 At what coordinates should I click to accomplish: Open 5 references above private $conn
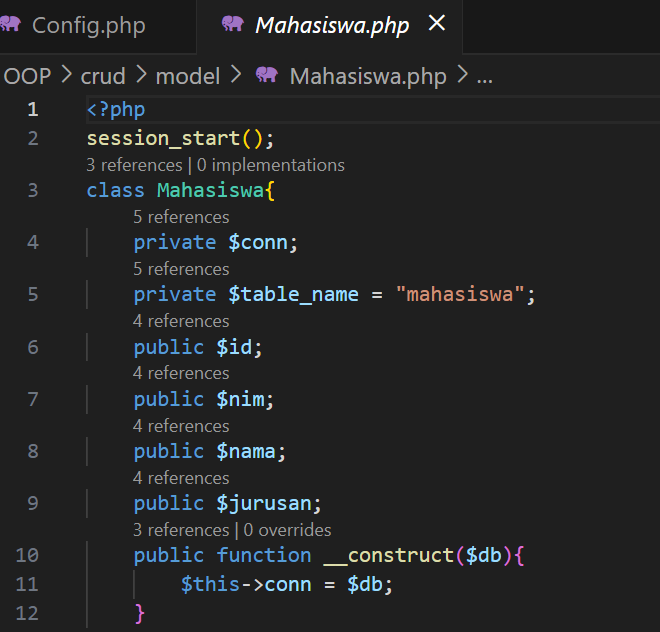coord(181,217)
